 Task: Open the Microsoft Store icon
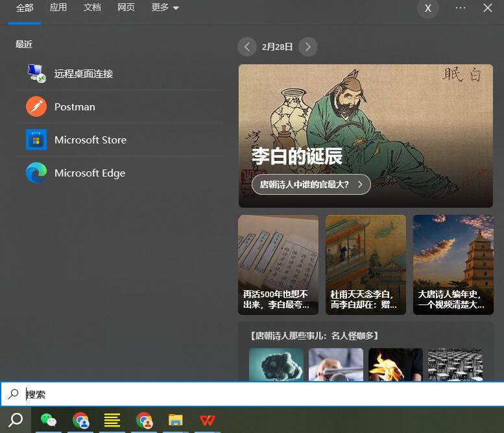(x=36, y=140)
